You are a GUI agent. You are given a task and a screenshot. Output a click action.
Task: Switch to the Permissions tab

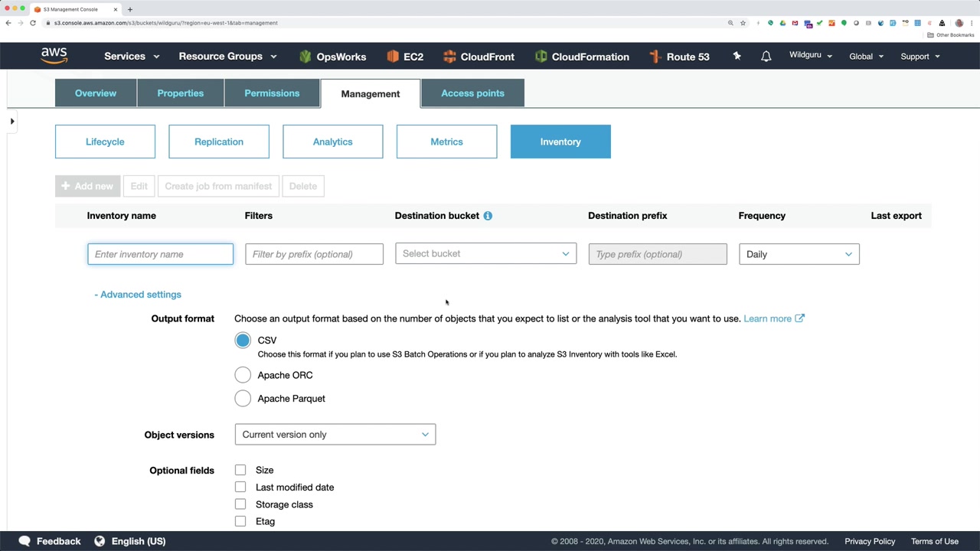click(x=272, y=93)
